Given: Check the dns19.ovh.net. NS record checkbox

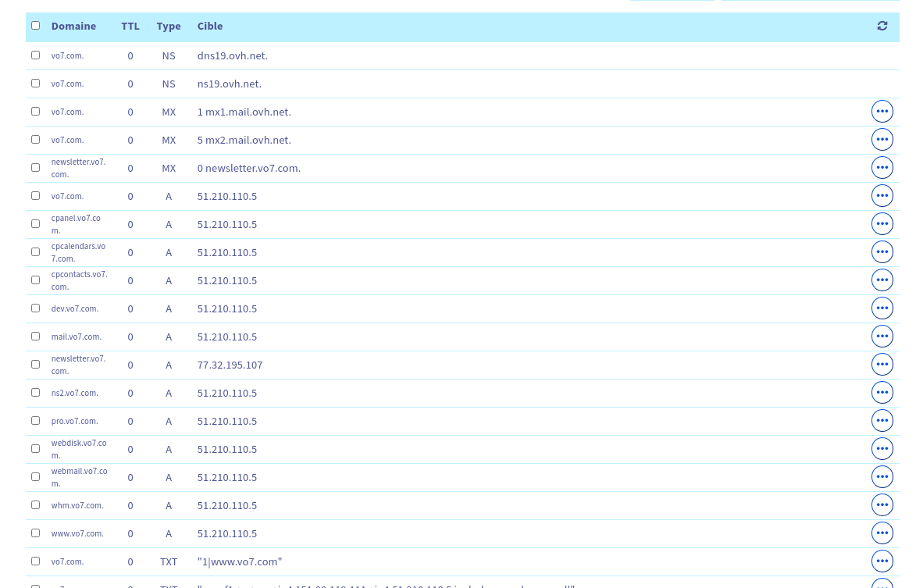Looking at the screenshot, I should [x=35, y=55].
